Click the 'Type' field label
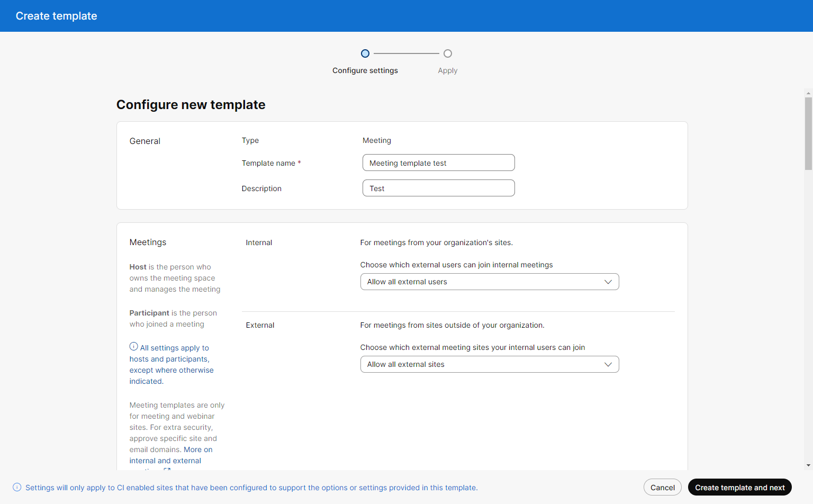Screen dimensions: 813x504 click(250, 140)
